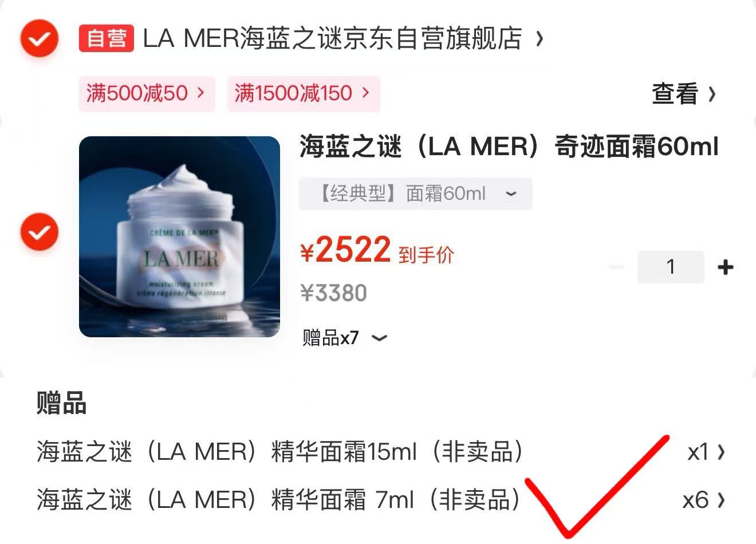Tap the ¥2522 到手价 price
The height and width of the screenshot is (544, 756).
(x=377, y=251)
